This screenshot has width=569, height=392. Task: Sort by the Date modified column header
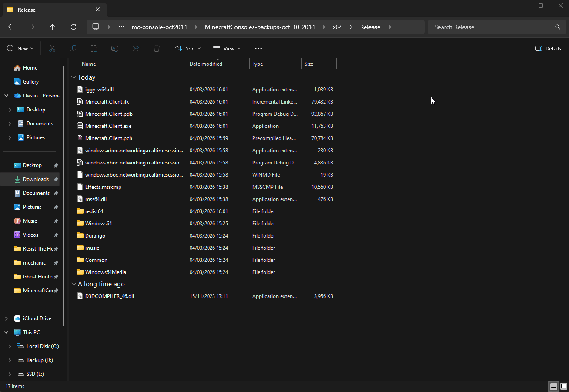tap(206, 64)
